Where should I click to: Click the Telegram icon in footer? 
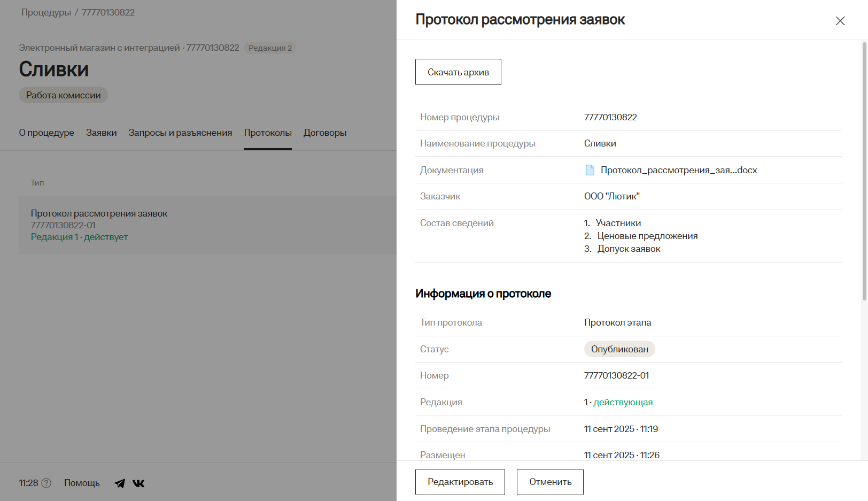120,483
